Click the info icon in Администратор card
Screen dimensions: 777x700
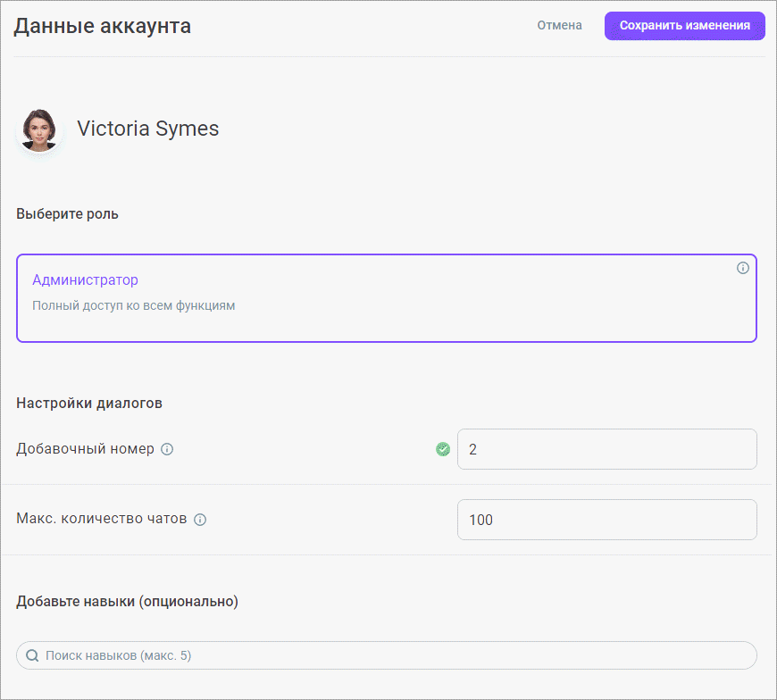click(x=742, y=268)
